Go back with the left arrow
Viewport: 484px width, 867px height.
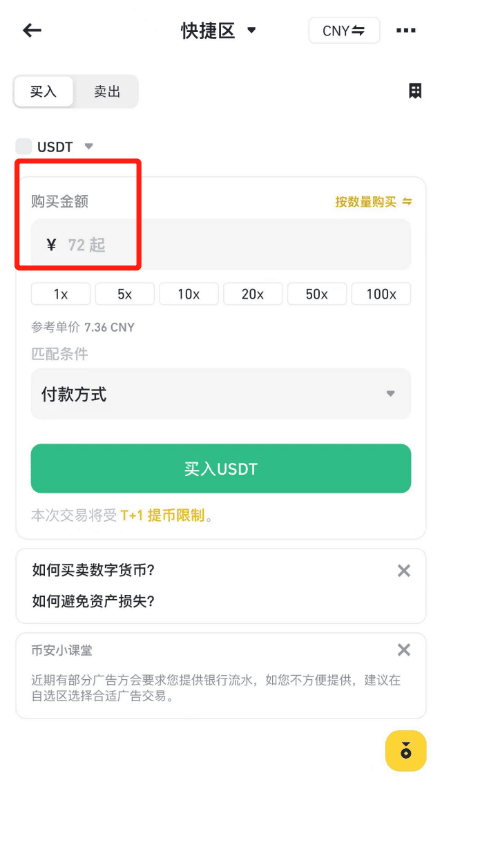click(x=32, y=30)
